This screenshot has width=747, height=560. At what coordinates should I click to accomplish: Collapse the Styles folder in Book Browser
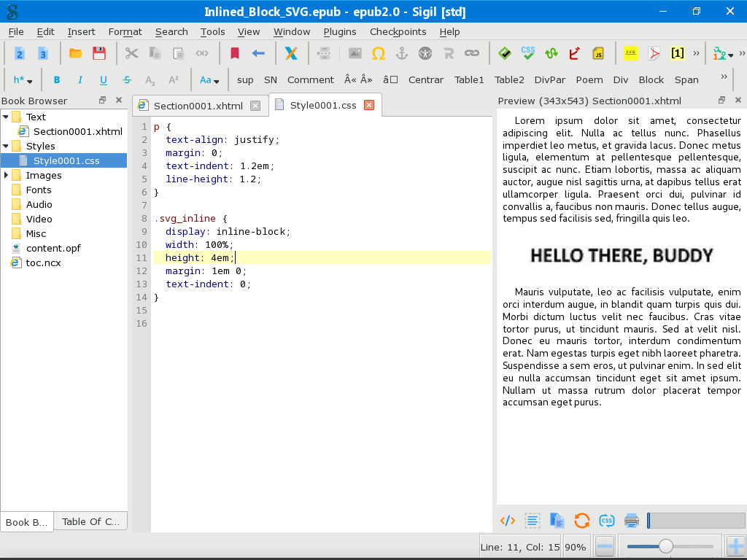[7, 147]
